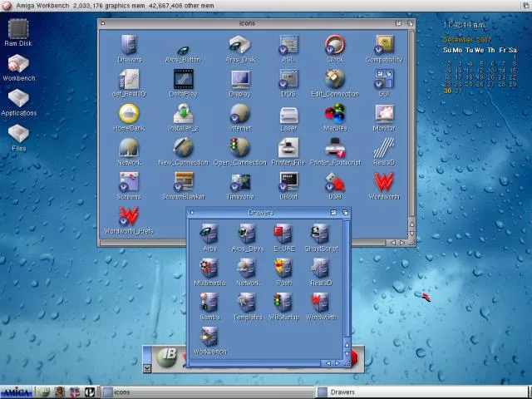Click the Drawers window down scroll arrow
532x399 pixels.
pos(347,352)
